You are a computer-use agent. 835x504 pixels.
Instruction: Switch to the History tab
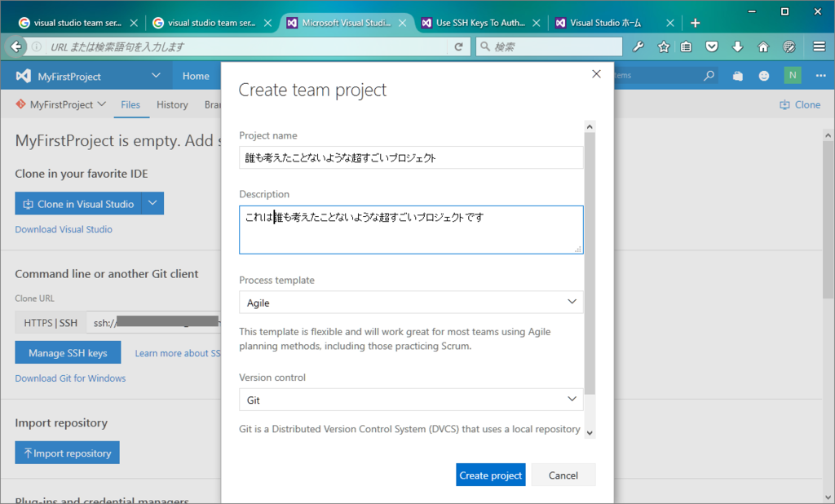tap(172, 105)
